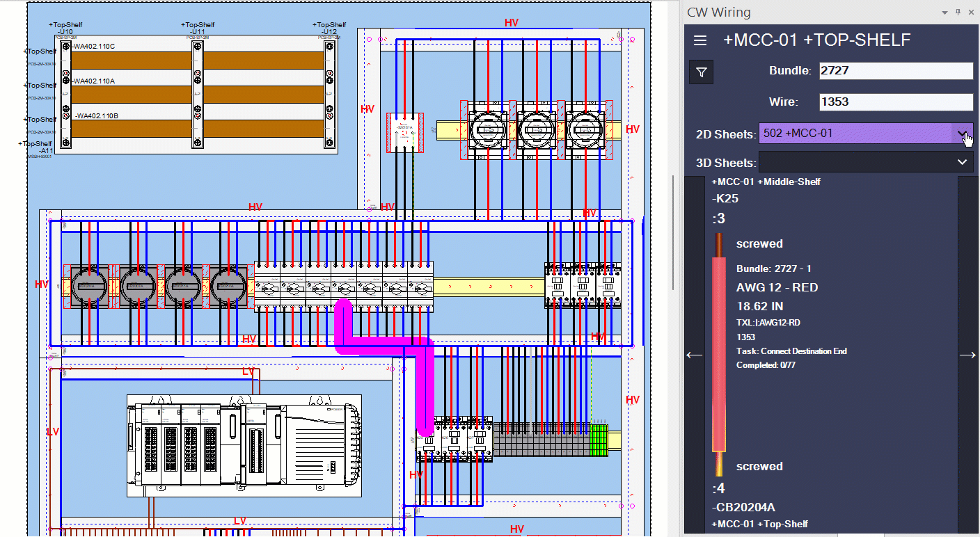Go to previous wire using the left arrow
980x537 pixels.
694,355
